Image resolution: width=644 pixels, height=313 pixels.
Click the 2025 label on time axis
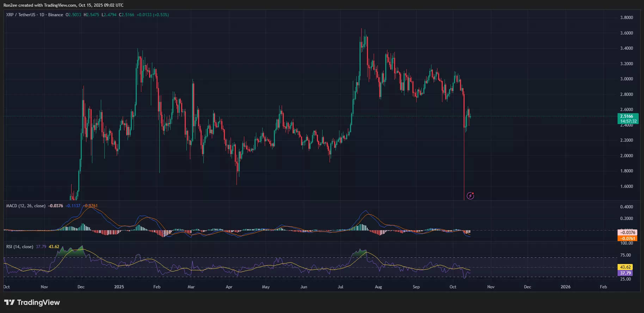pyautogui.click(x=119, y=287)
